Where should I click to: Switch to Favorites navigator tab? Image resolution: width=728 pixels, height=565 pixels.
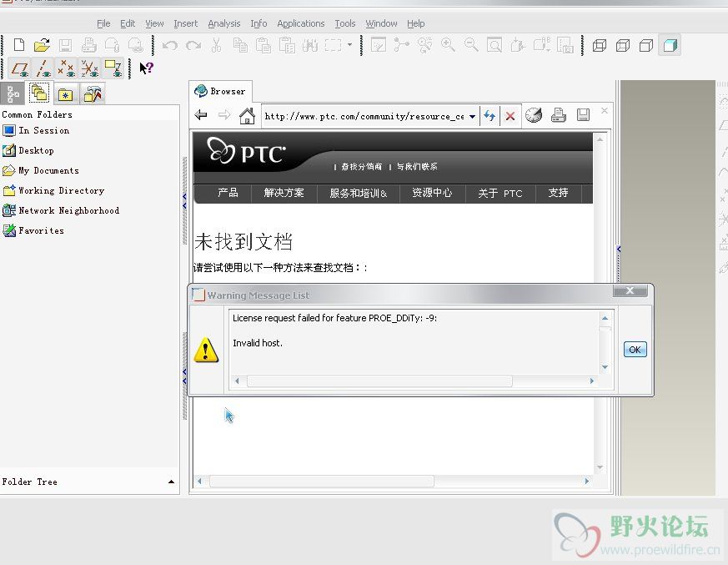tap(66, 94)
